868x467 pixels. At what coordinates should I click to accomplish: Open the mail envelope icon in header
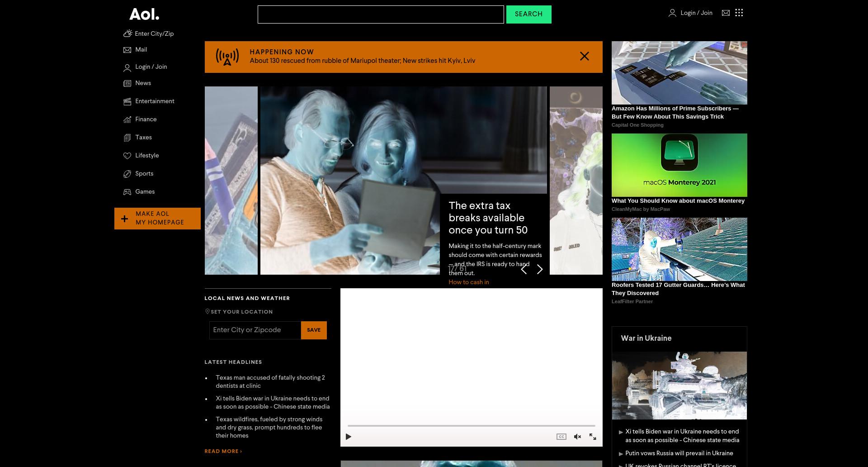point(726,13)
